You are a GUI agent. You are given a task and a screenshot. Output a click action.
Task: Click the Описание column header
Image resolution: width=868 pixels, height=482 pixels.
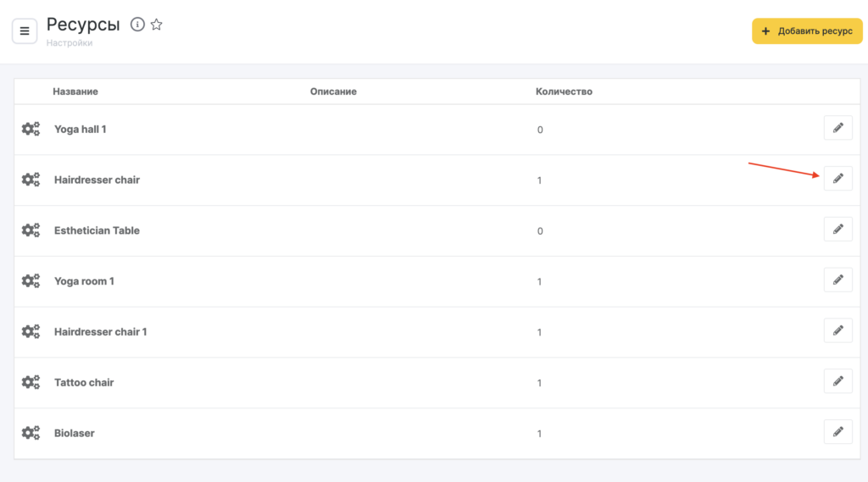click(333, 91)
